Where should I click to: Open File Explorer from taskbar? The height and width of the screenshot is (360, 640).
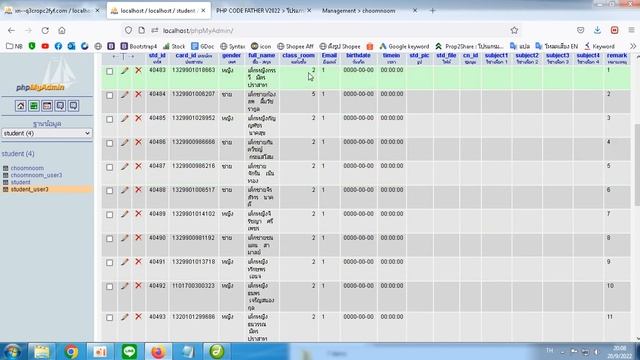point(42,351)
